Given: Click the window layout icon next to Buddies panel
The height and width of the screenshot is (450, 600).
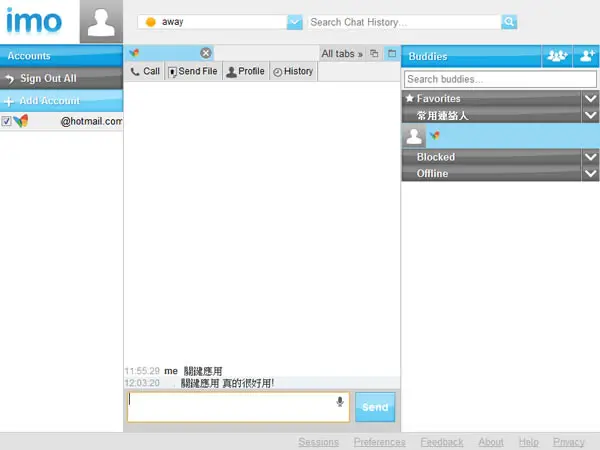Looking at the screenshot, I should point(392,54).
